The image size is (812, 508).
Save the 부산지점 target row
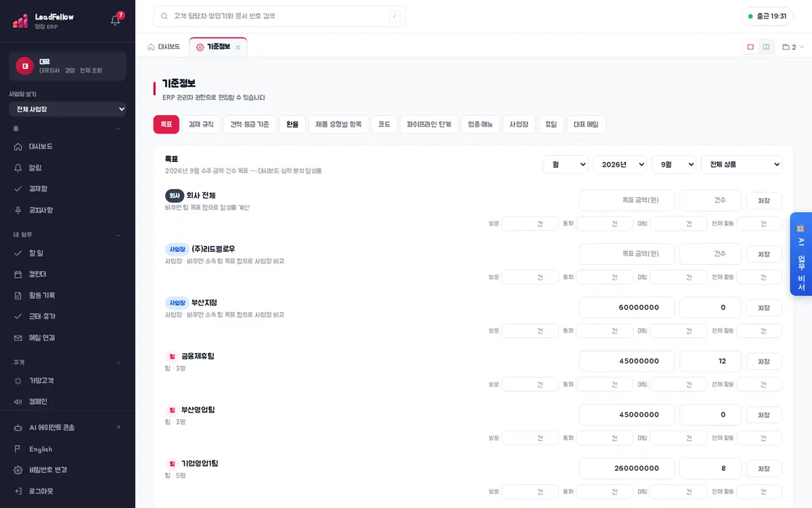(764, 308)
